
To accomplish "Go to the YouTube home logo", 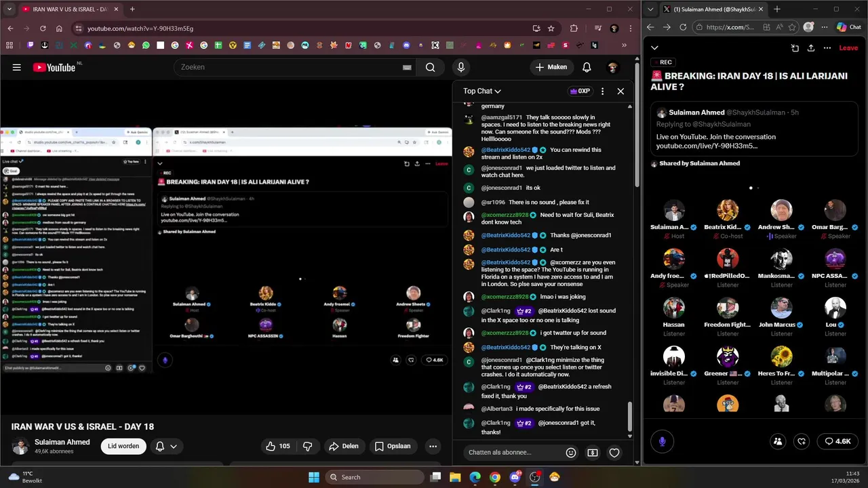I will point(54,67).
